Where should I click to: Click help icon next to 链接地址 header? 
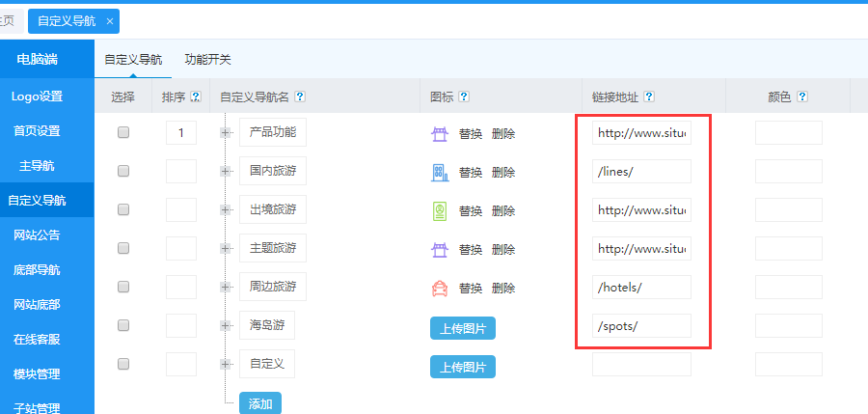649,97
